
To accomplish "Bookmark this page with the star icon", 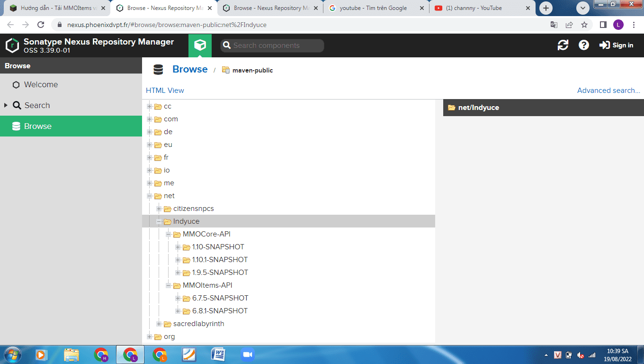I will [x=584, y=25].
